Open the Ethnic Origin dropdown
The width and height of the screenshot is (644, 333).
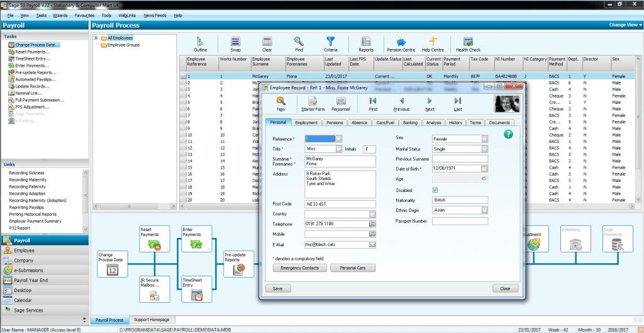(x=485, y=210)
